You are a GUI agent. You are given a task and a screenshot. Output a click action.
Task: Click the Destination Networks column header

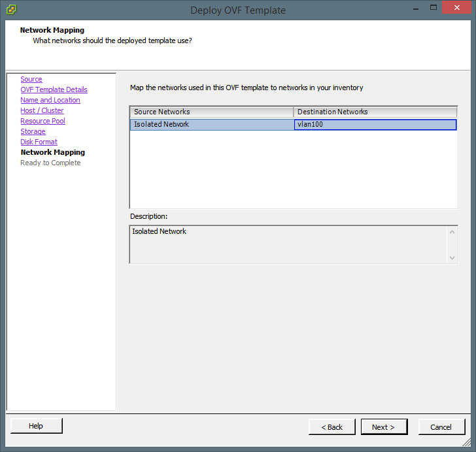375,112
